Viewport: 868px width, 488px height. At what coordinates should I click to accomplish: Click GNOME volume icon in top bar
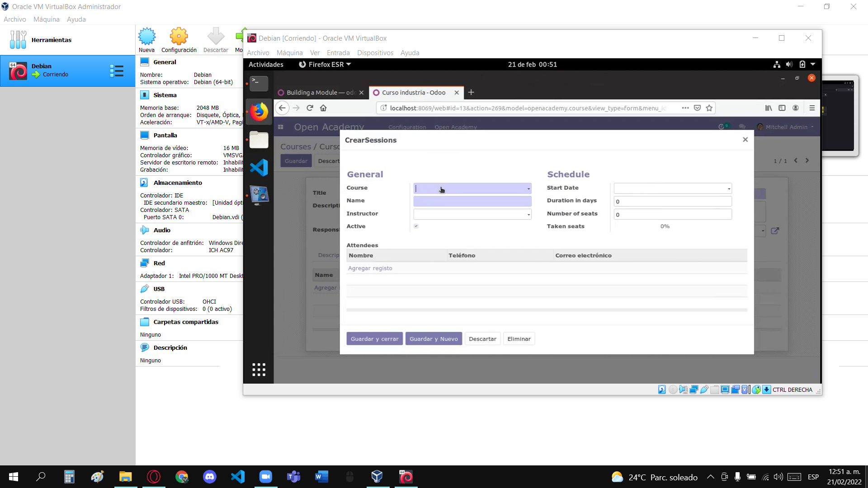pos(789,65)
